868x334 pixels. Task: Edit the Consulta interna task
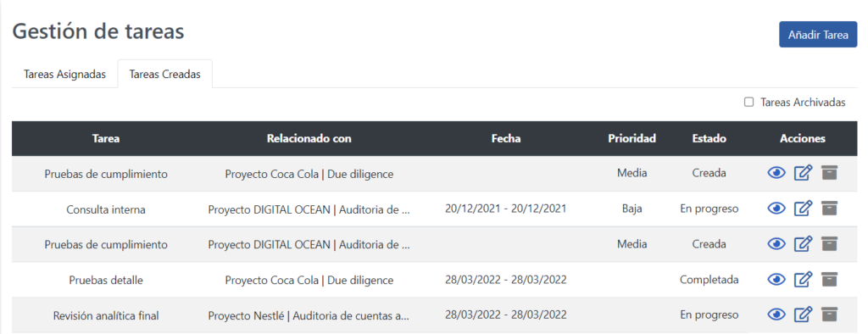(x=803, y=209)
